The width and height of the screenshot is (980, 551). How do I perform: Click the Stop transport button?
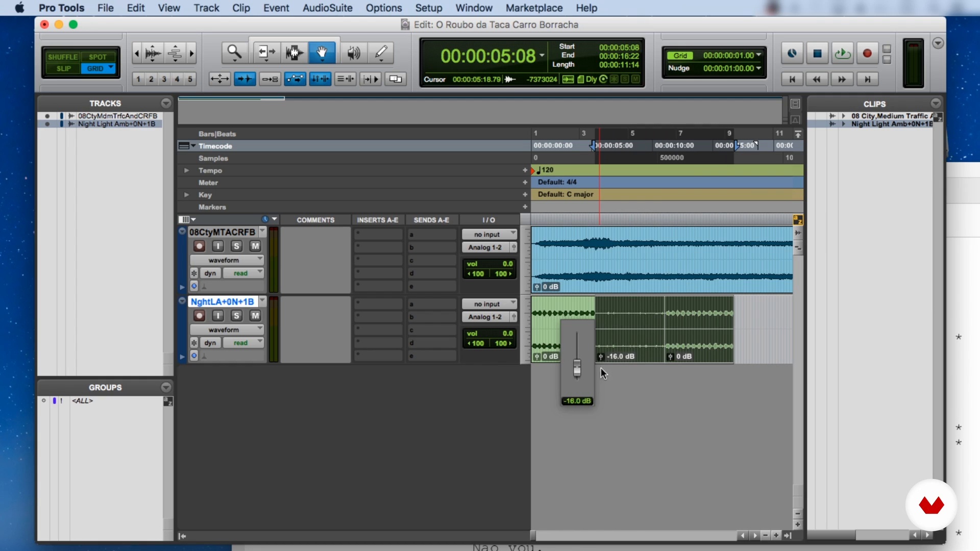click(817, 53)
